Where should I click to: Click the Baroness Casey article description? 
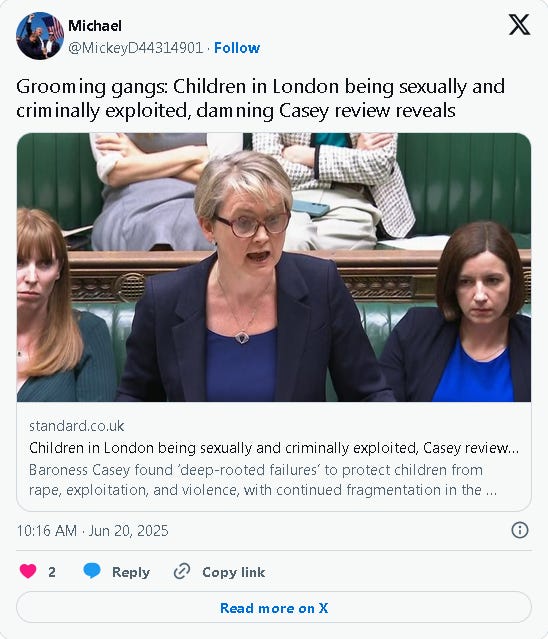point(263,480)
